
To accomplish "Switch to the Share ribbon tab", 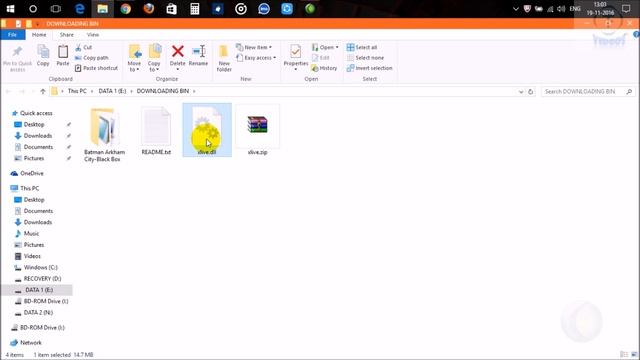I will (67, 35).
